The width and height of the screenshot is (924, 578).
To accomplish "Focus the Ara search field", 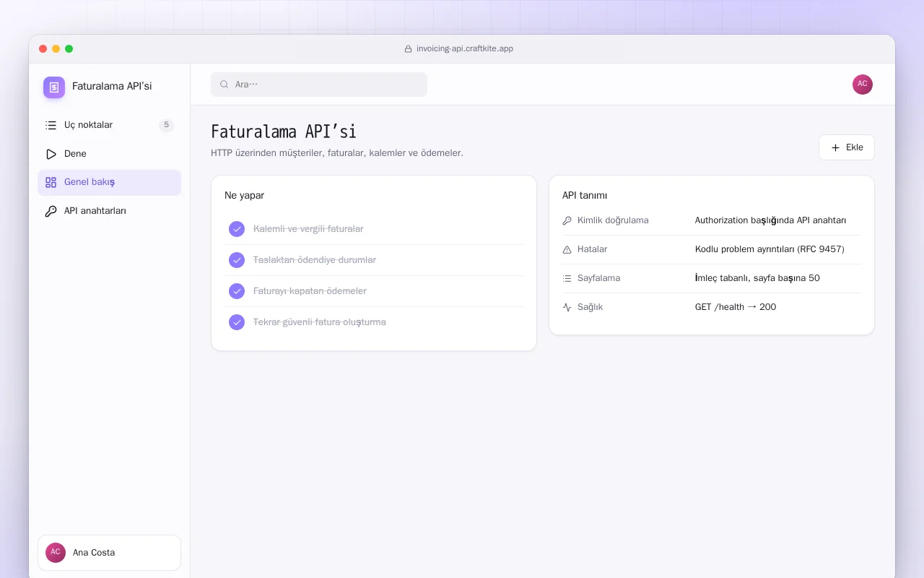I will (x=319, y=85).
